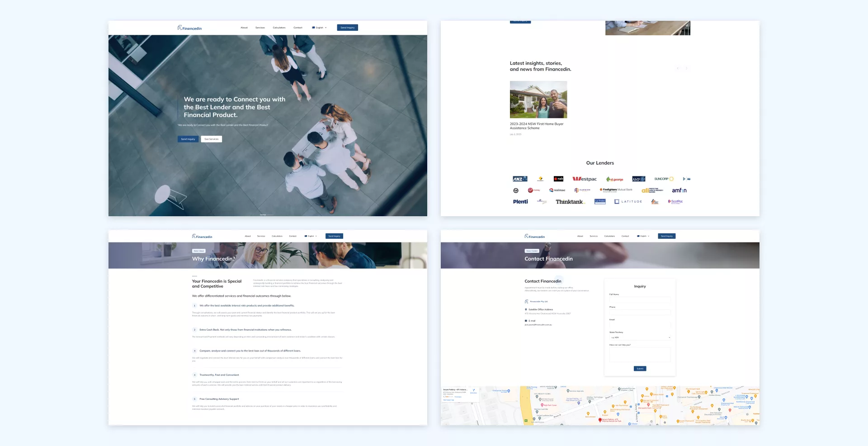Click the "Extra Cash Back" item numbered 2

point(245,330)
